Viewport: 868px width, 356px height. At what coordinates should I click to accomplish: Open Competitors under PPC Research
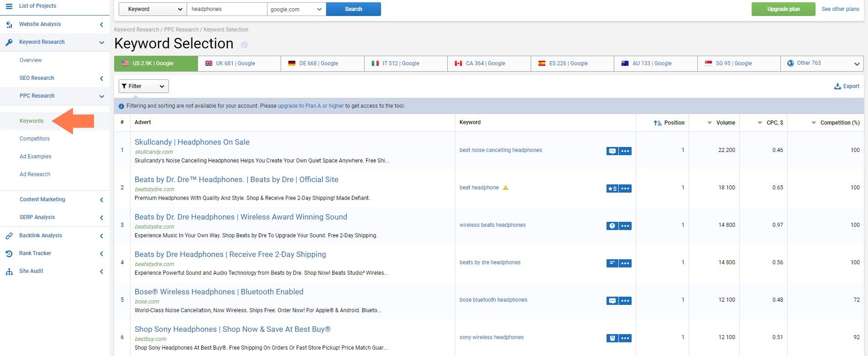(35, 139)
